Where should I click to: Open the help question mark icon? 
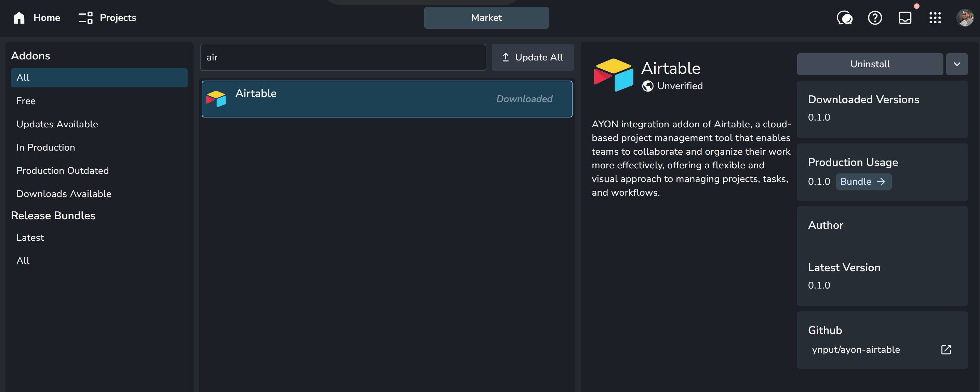coord(875,18)
